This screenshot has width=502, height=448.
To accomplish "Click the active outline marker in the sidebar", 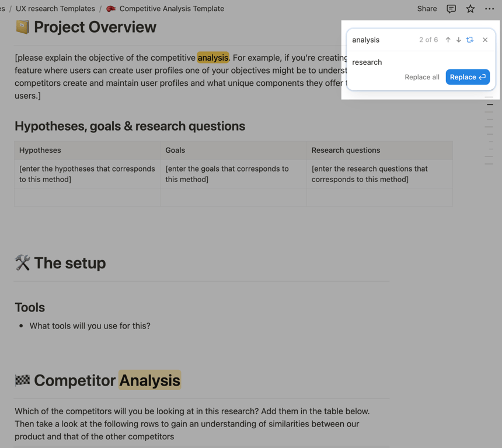I will tap(490, 104).
